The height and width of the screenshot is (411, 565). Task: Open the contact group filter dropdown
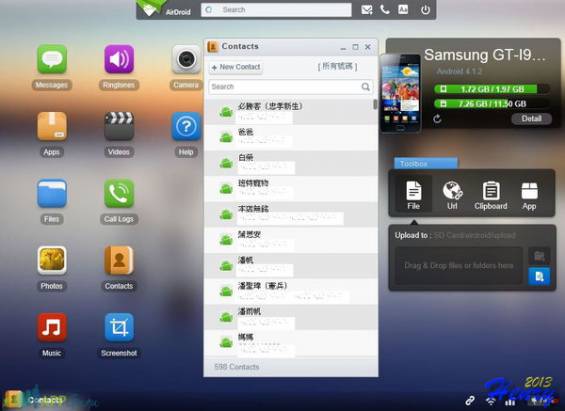(337, 66)
